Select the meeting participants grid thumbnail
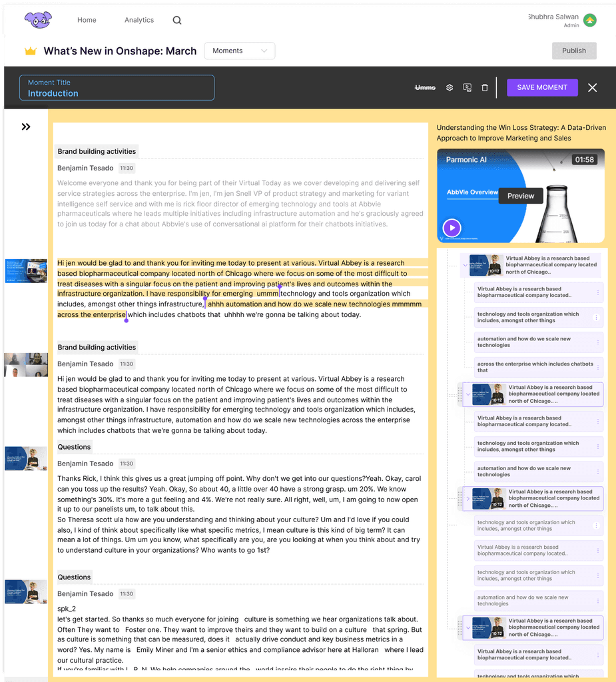This screenshot has height=682, width=616. click(x=26, y=364)
